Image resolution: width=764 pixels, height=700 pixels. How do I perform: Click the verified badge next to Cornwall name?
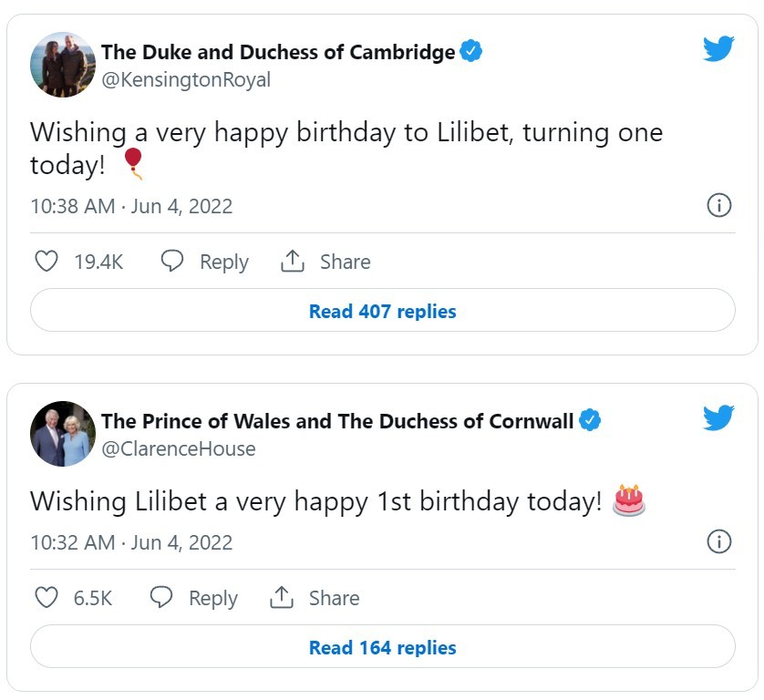click(591, 420)
